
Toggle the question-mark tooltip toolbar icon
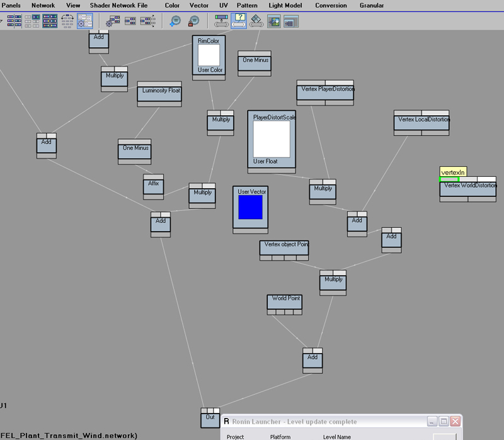[x=239, y=21]
